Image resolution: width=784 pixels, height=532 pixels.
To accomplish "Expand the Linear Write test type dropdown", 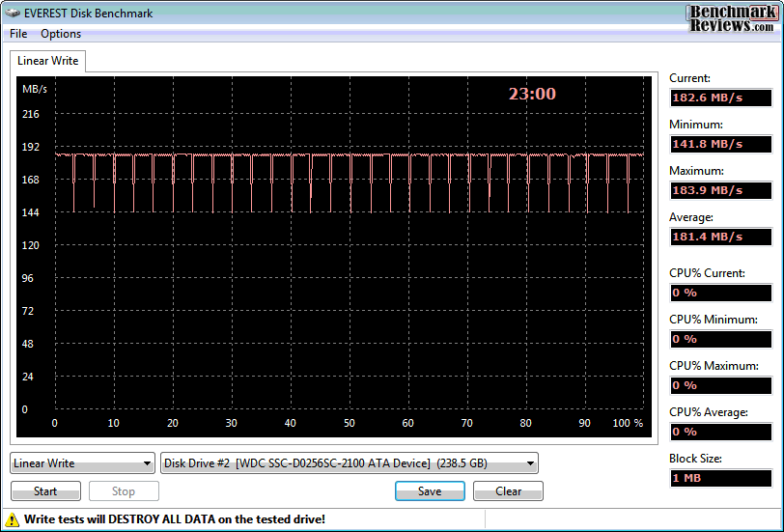I will pos(82,463).
